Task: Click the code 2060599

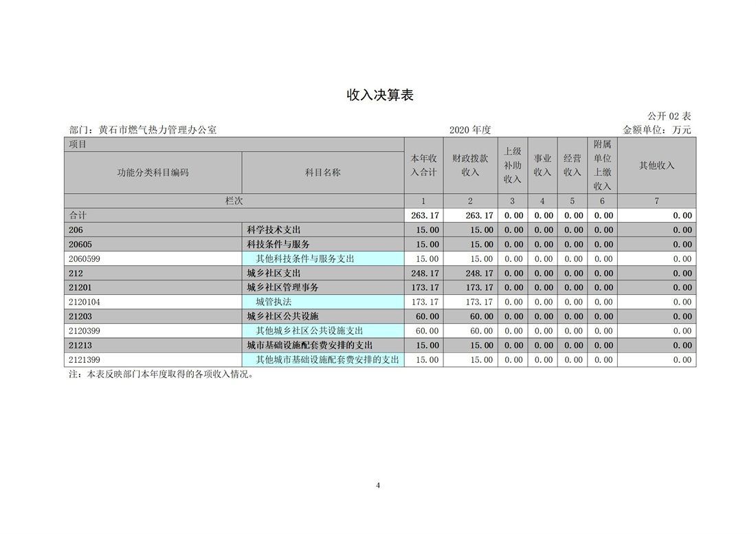Action: (85, 259)
